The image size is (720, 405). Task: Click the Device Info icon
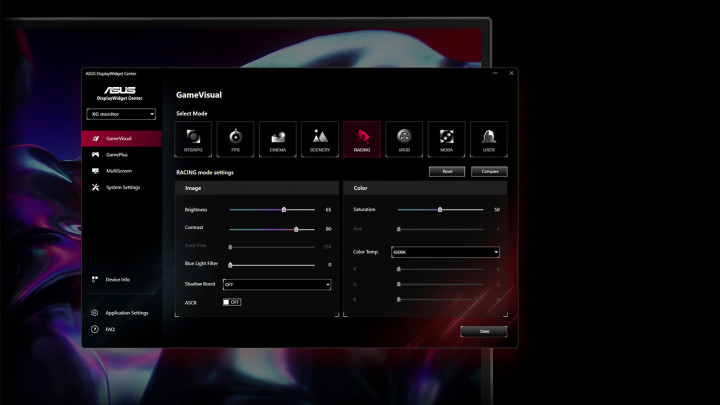pyautogui.click(x=95, y=279)
